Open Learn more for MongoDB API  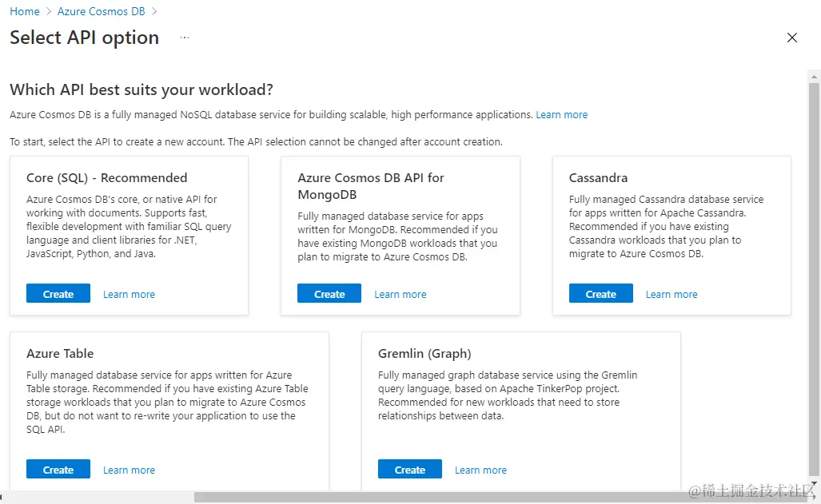tap(400, 294)
